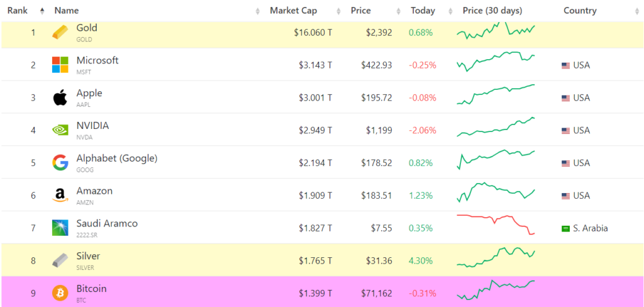Click the $1.399 T market cap value
Screen dimensions: 644x307
316,293
